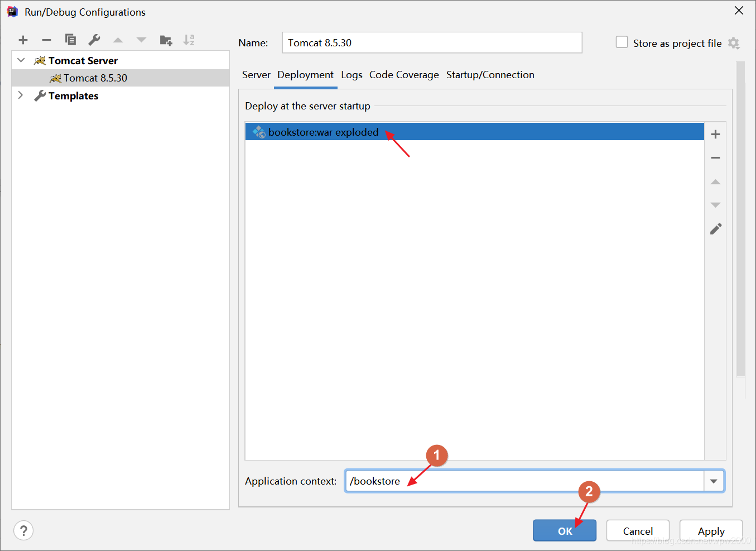Close the Run/Debug Configurations dialog

coord(739,11)
